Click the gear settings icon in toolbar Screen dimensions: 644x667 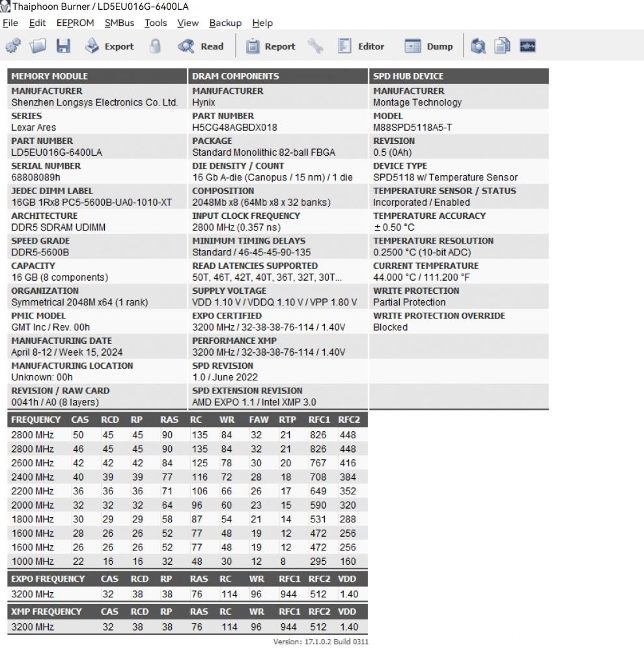13,46
